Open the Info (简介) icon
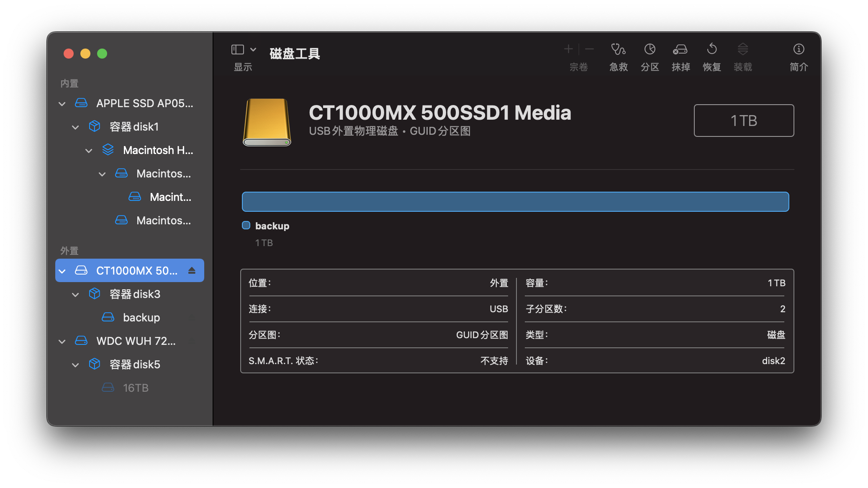The width and height of the screenshot is (868, 488). (798, 49)
